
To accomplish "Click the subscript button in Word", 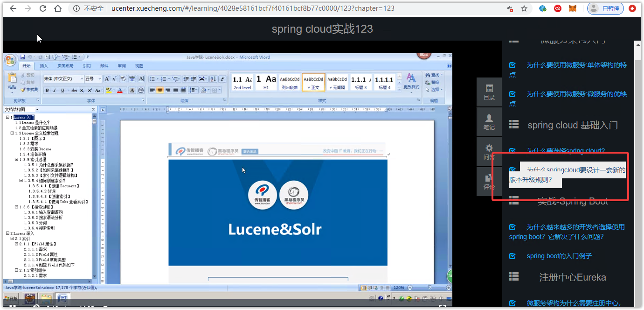I will tap(82, 90).
